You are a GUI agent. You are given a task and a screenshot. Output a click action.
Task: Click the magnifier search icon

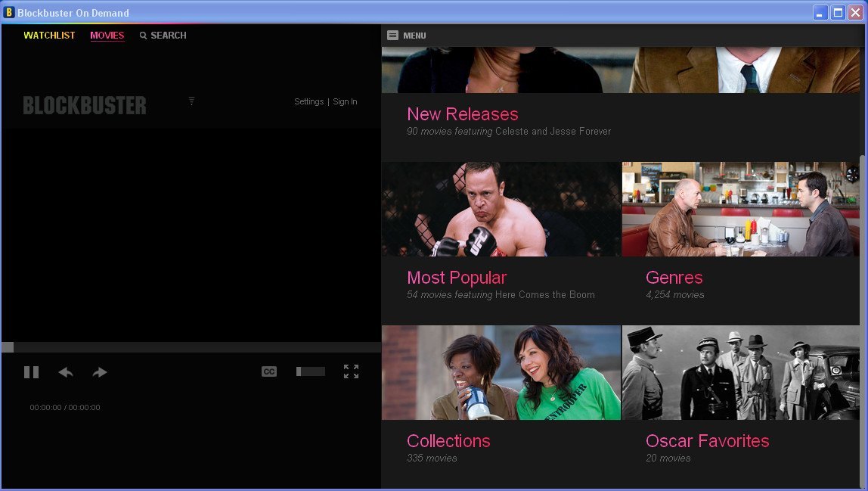tap(144, 36)
